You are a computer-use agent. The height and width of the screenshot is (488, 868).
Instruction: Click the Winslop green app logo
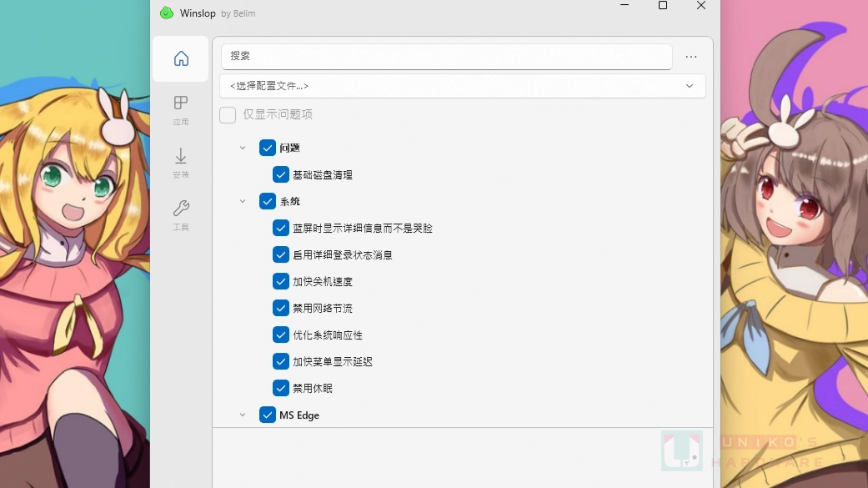click(x=167, y=13)
